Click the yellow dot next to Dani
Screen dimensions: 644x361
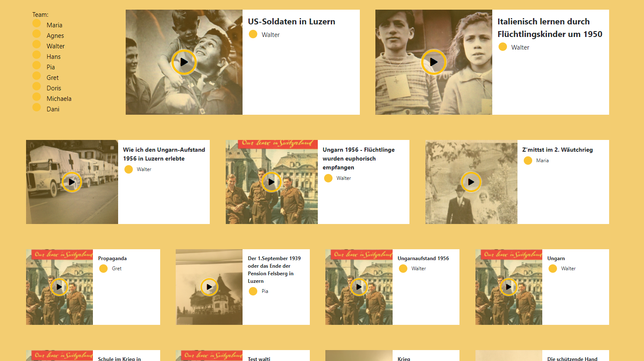pos(37,107)
